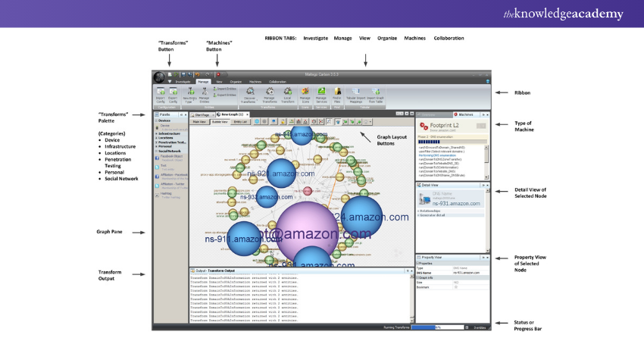644x341 pixels.
Task: Click the ns-921.amazon.com blue bubble node
Action: pos(281,174)
